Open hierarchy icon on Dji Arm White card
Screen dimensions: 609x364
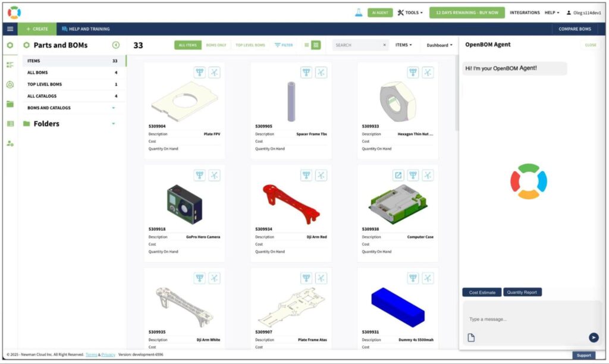200,278
